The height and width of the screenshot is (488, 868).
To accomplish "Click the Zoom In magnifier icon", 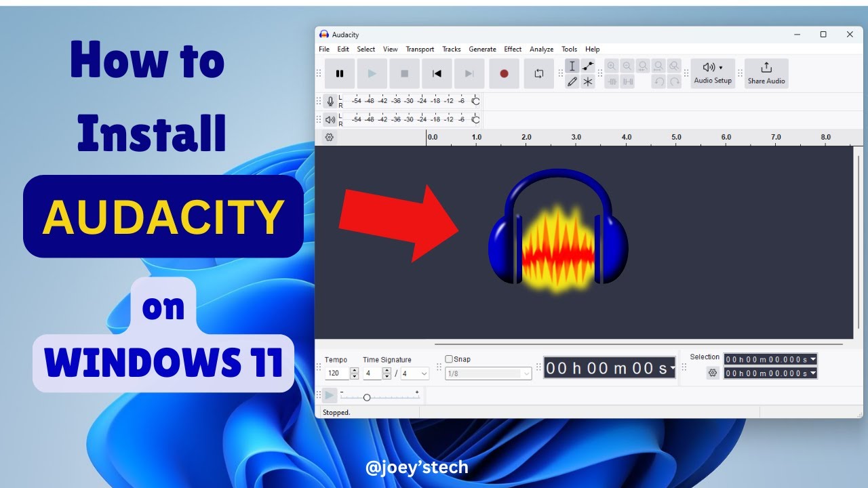I will tap(612, 66).
